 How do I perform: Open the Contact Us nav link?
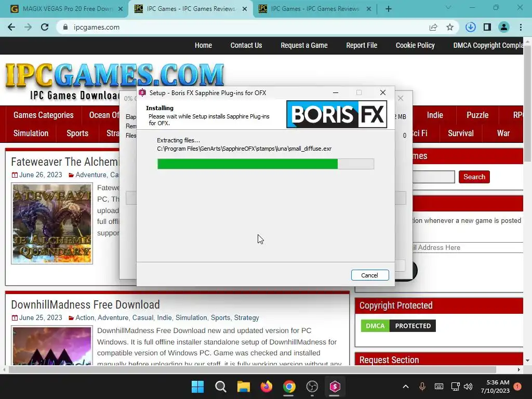[246, 46]
